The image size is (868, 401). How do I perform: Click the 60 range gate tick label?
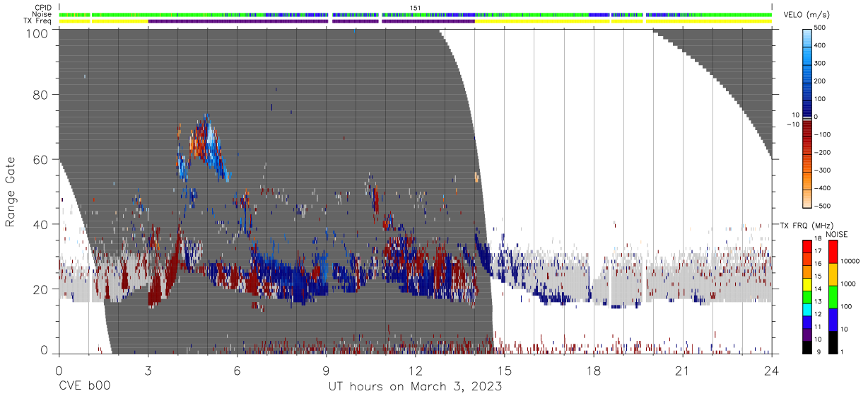coord(41,160)
